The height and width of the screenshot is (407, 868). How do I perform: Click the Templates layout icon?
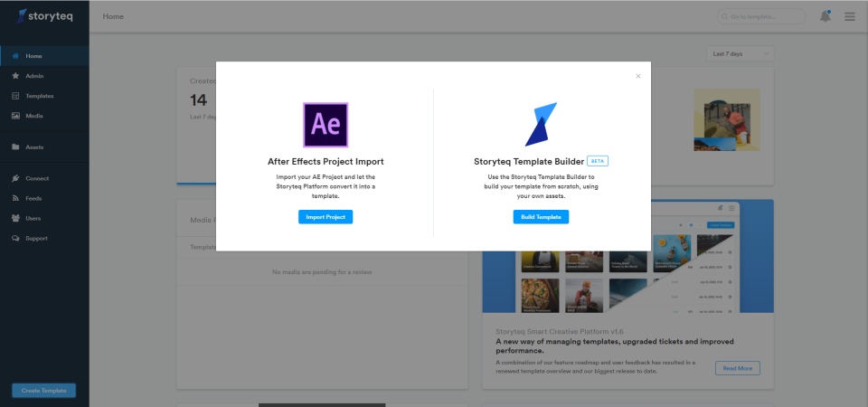16,96
